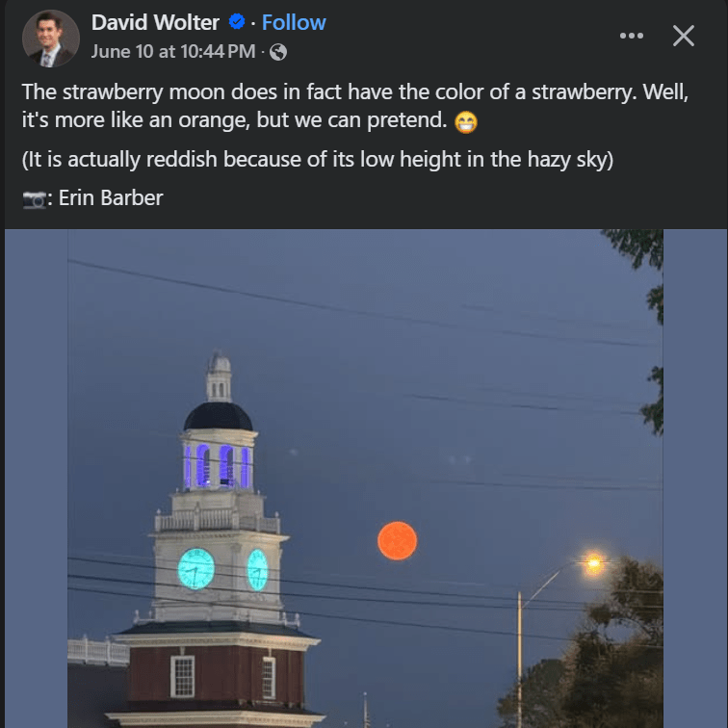Click the dark dome atop the clock tower
Viewport: 728px width, 728px height.
click(219, 417)
